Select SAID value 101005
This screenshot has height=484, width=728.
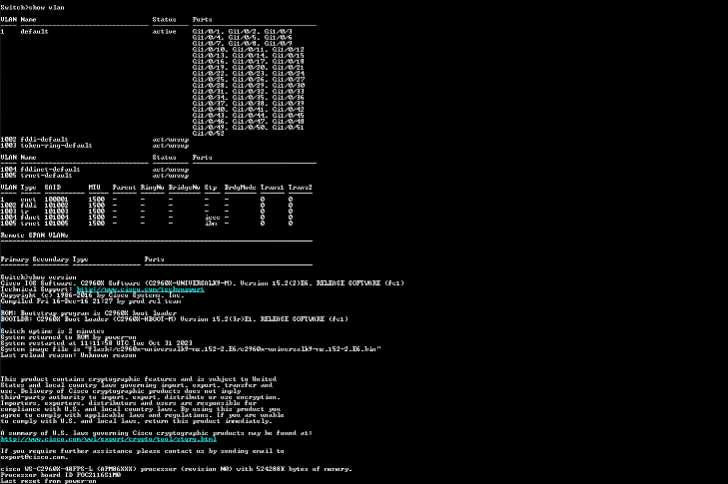57,223
